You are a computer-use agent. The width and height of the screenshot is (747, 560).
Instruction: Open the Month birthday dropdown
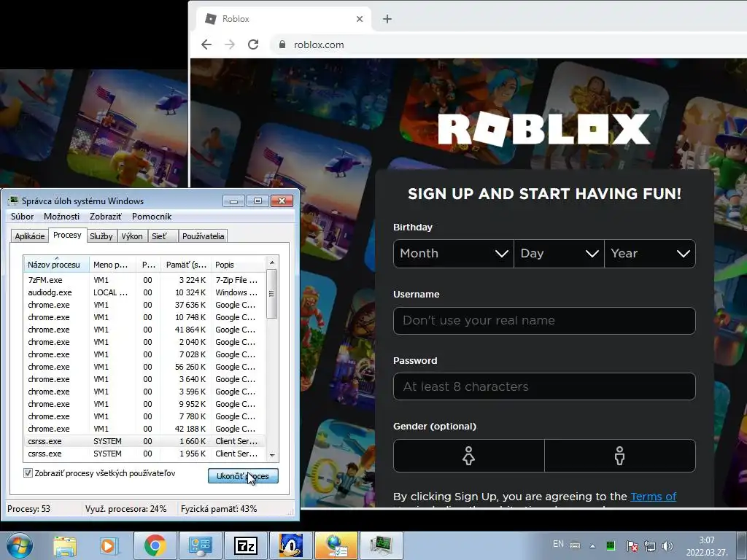(454, 254)
